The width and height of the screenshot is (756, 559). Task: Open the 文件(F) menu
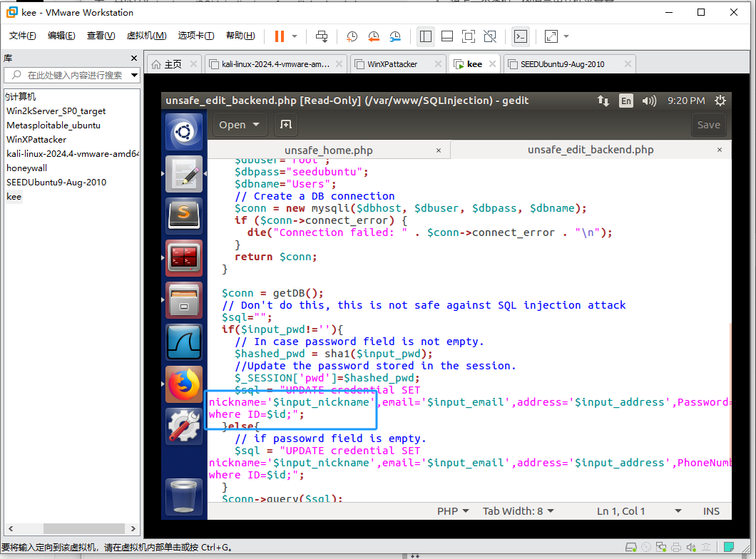(22, 36)
